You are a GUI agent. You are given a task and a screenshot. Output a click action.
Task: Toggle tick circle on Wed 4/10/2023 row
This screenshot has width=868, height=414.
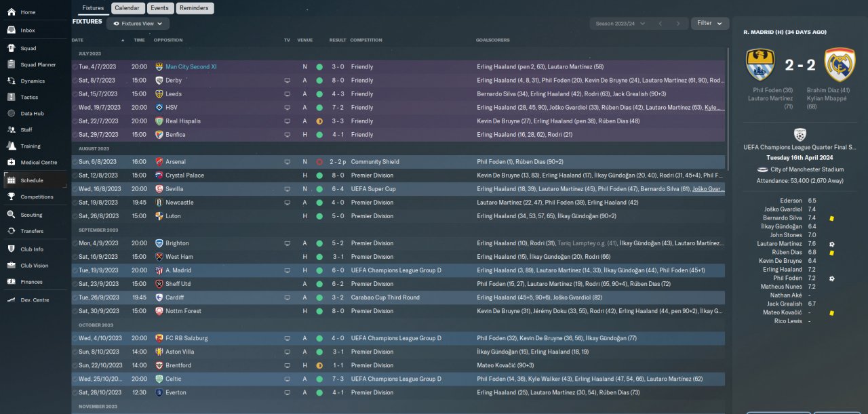tap(75, 338)
